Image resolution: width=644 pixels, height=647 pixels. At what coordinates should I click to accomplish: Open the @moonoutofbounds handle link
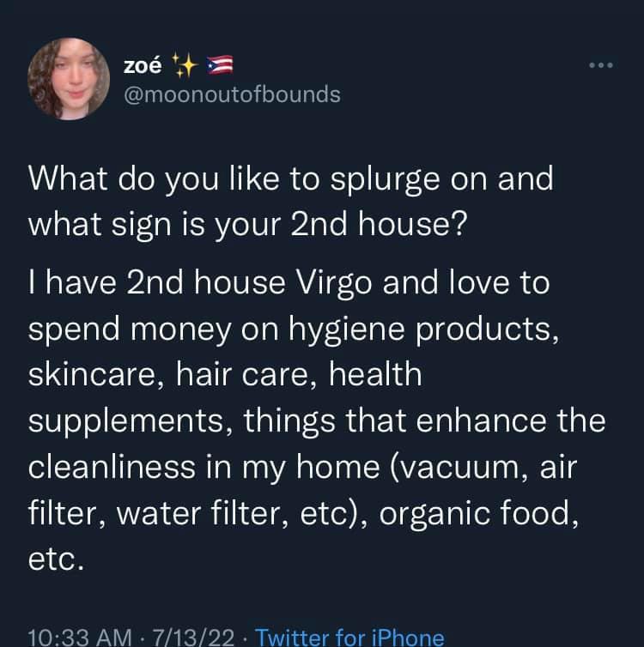point(233,94)
